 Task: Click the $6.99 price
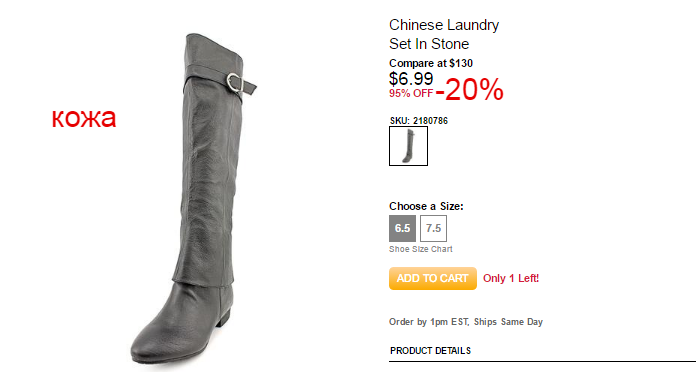tap(411, 79)
